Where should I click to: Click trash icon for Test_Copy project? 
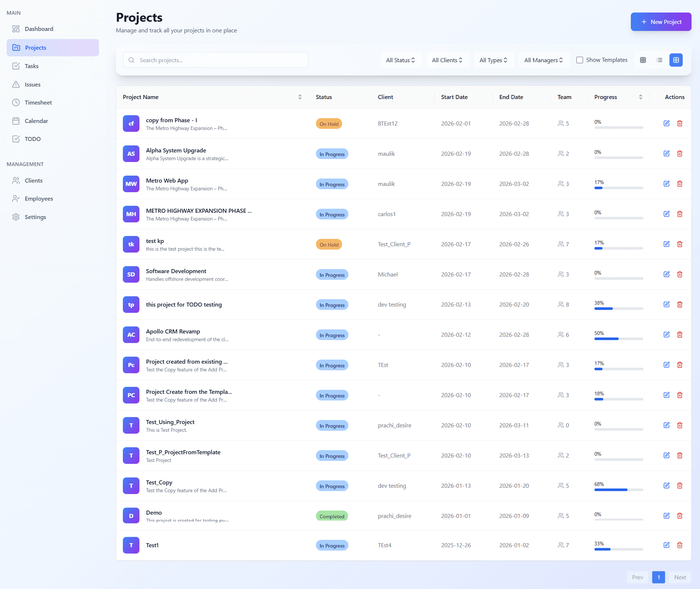(679, 486)
